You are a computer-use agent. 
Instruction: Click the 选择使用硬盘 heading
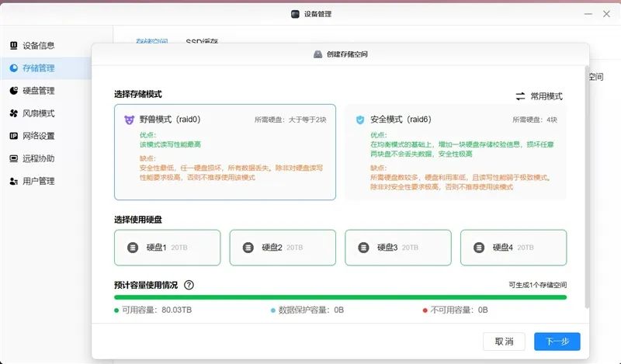click(x=138, y=220)
